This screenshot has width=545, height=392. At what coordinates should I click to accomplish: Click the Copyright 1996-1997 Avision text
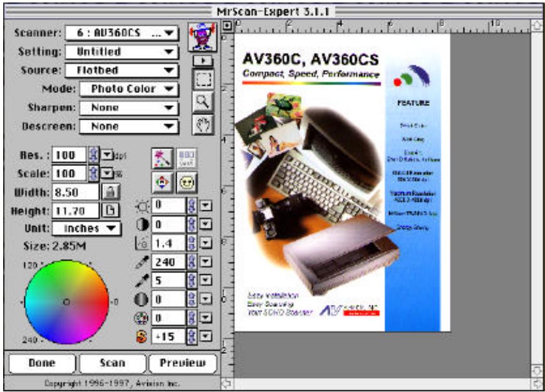pyautogui.click(x=112, y=383)
